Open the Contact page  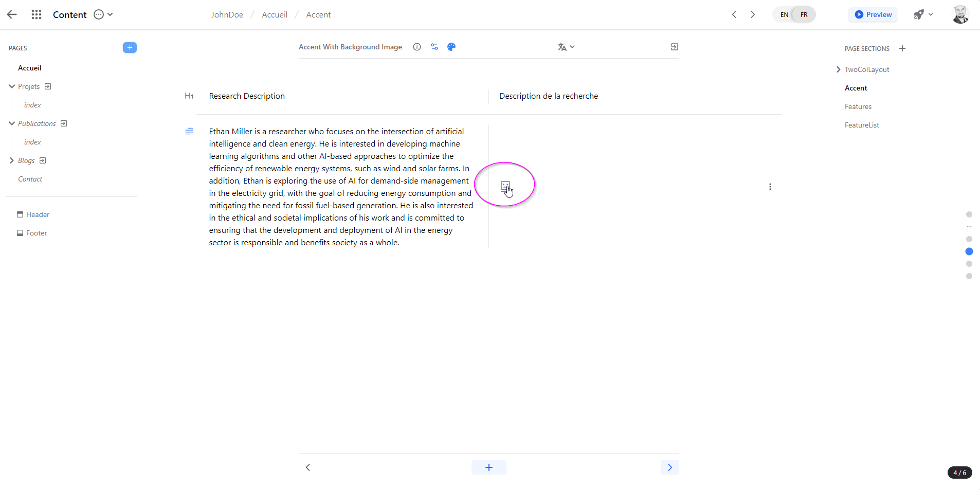[x=30, y=179]
